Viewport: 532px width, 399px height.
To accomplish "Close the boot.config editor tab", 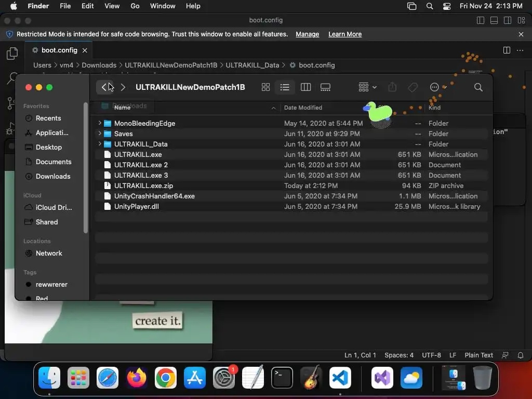I will 85,50.
